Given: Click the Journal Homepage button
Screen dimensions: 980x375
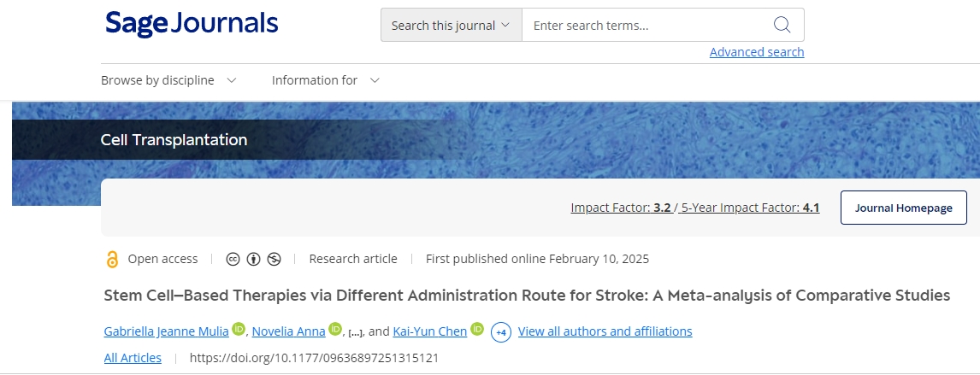Looking at the screenshot, I should point(903,208).
